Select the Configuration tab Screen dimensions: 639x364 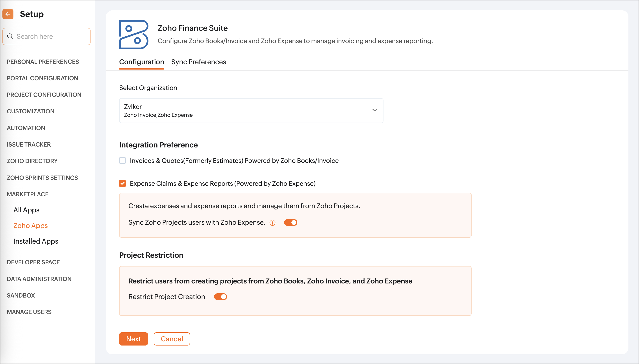coord(141,62)
